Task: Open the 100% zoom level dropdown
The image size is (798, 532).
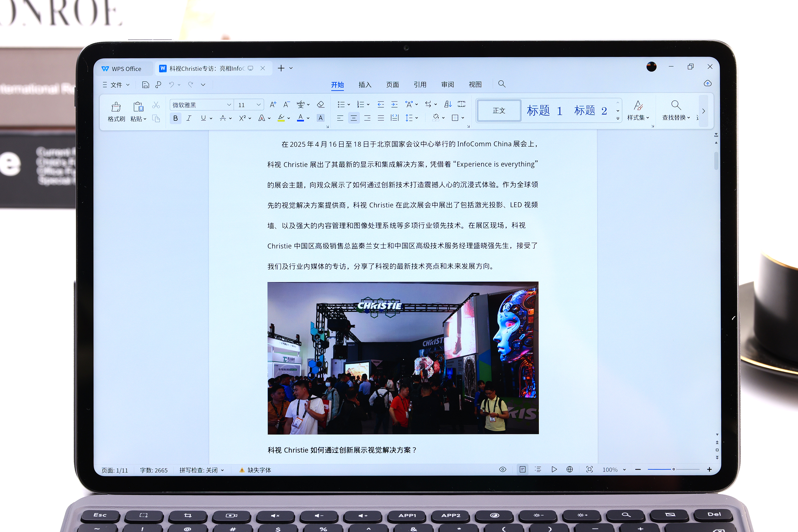Action: coord(624,469)
